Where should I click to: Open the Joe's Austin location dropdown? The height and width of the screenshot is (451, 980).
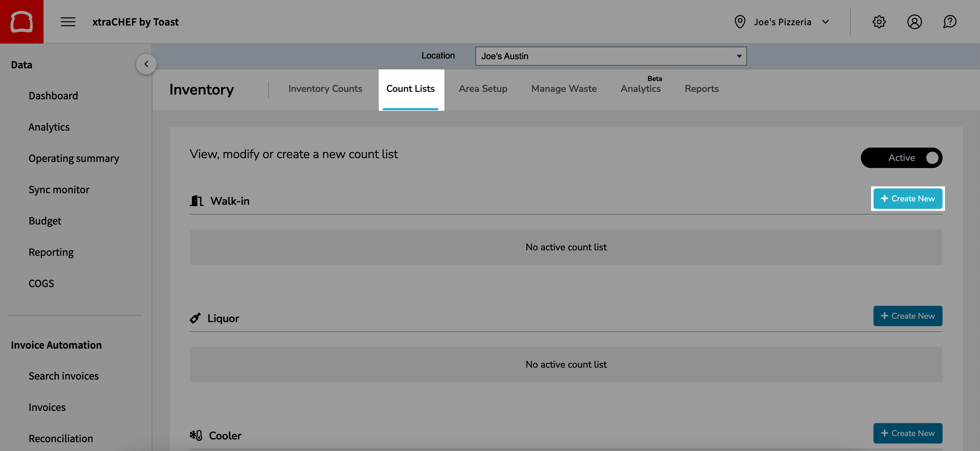610,56
